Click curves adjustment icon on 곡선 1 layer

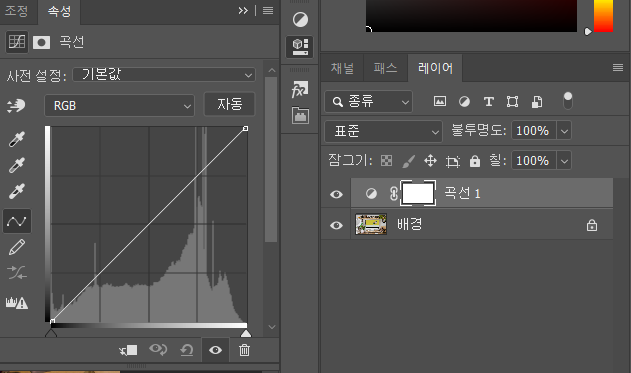[x=371, y=194]
